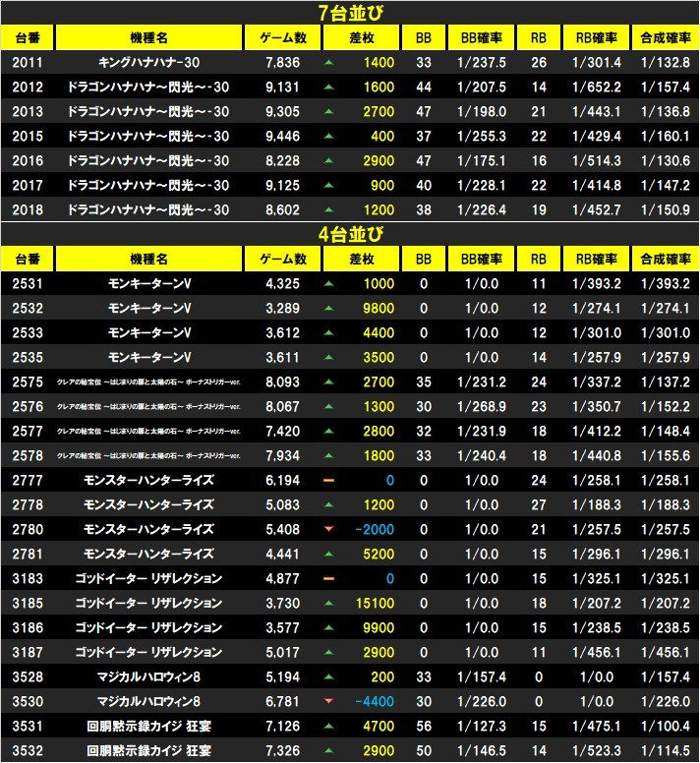Click the RB count 24 in row 2777

point(539,480)
